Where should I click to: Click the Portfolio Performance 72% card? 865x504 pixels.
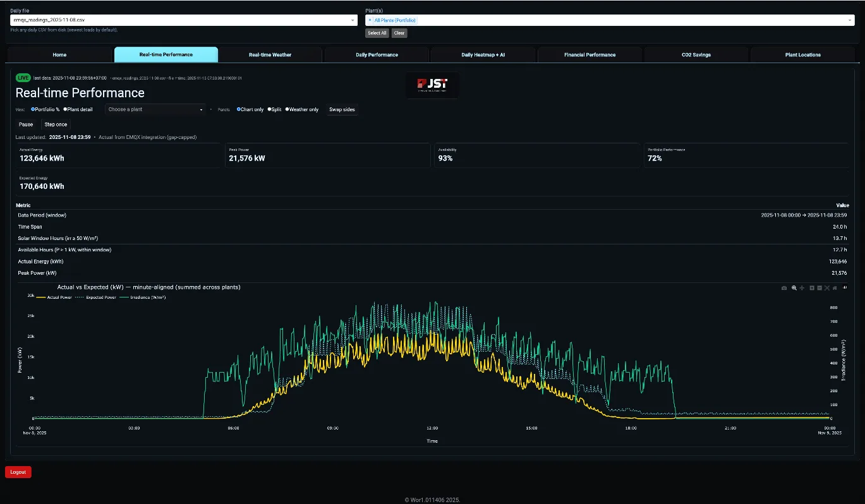click(x=747, y=155)
